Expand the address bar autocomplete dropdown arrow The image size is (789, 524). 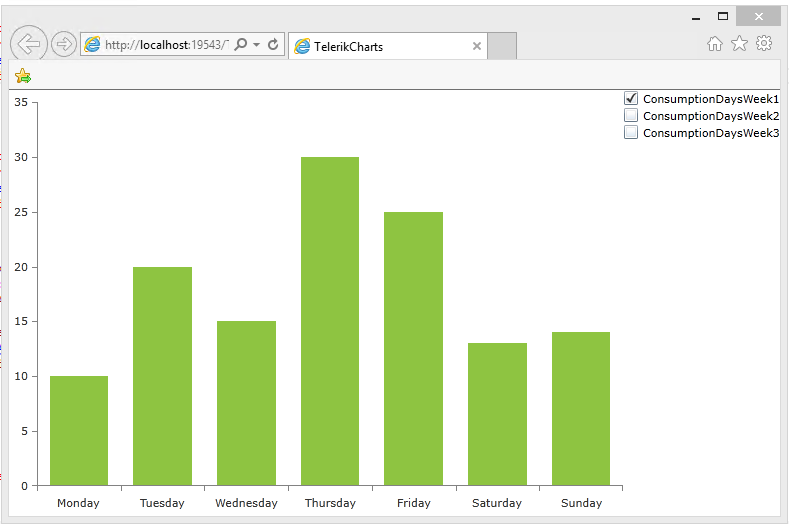coord(256,45)
